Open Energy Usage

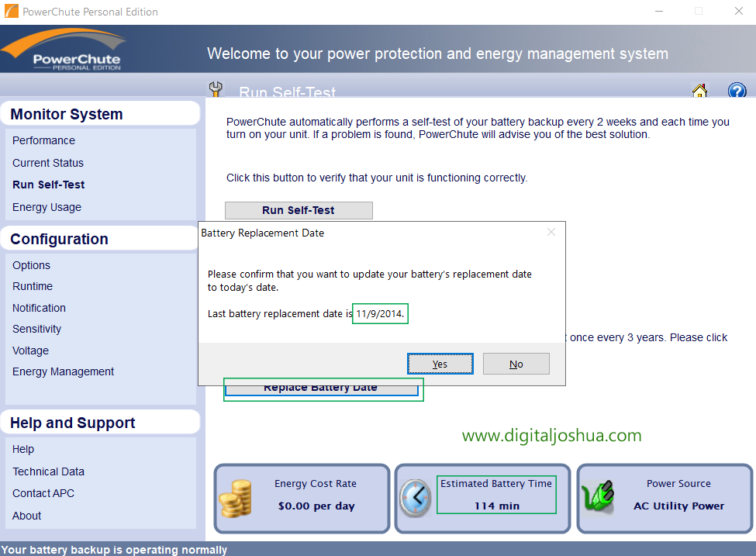click(47, 207)
